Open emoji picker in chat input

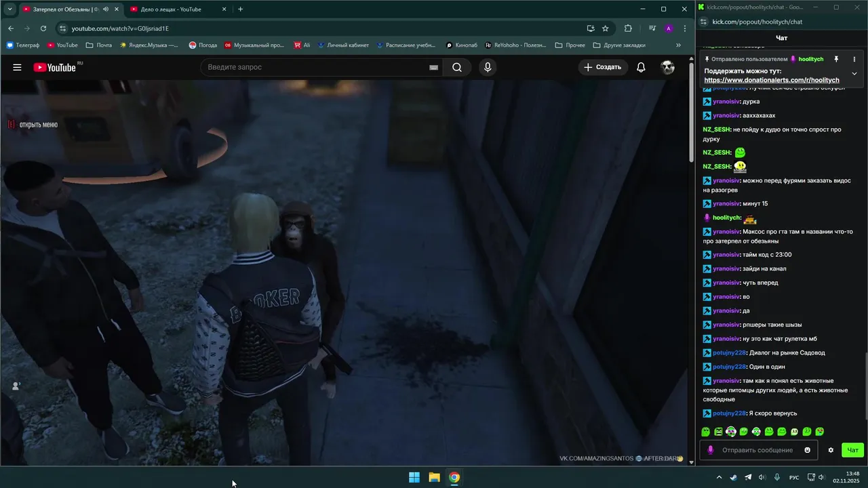pyautogui.click(x=807, y=450)
